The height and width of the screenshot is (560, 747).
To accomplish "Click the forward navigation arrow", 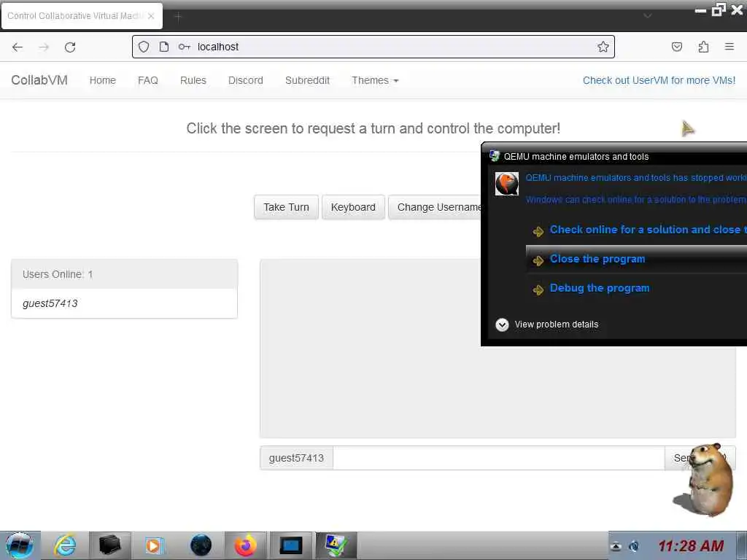I will (x=44, y=47).
